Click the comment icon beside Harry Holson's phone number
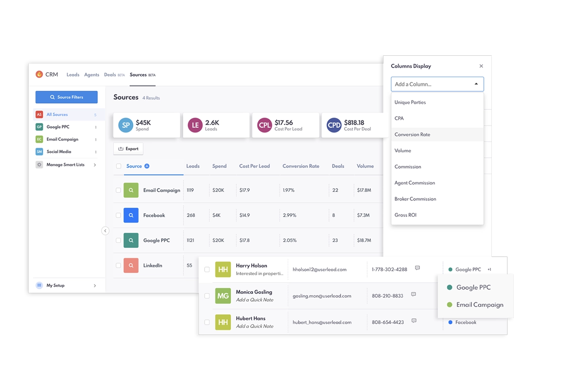 (x=417, y=268)
